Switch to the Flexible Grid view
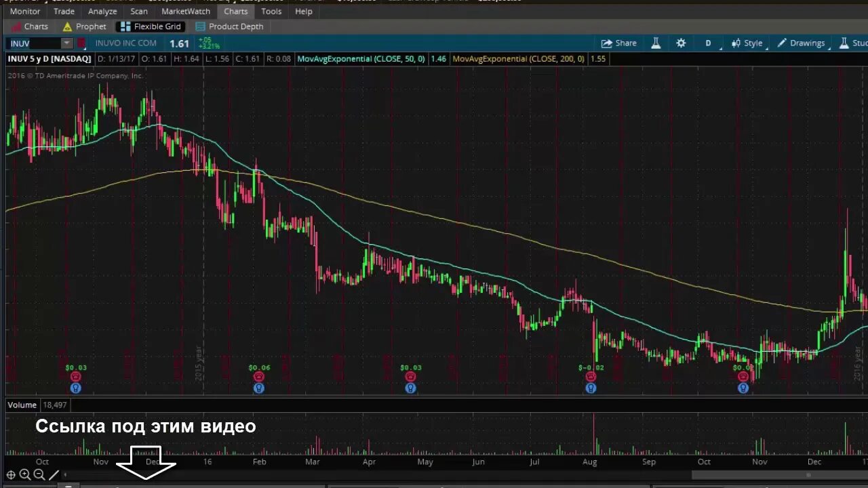The image size is (868, 488). [x=151, y=26]
